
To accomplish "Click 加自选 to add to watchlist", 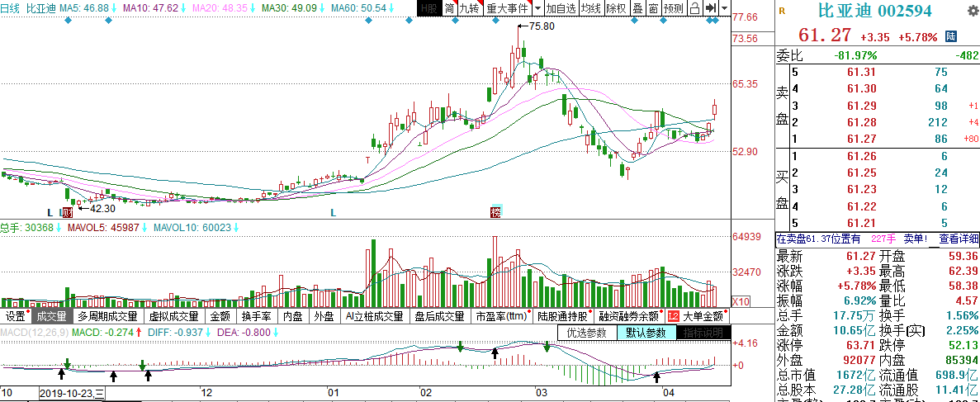I will pos(560,8).
